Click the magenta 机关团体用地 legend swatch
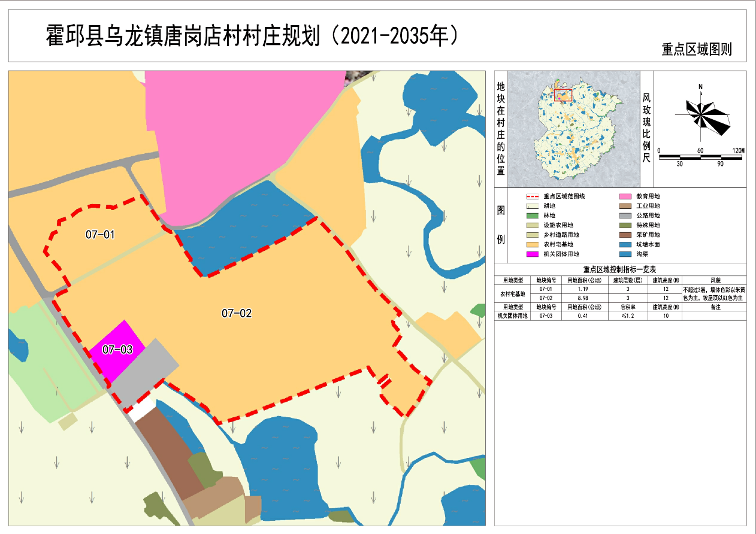This screenshot has height=534, width=756. click(x=534, y=254)
